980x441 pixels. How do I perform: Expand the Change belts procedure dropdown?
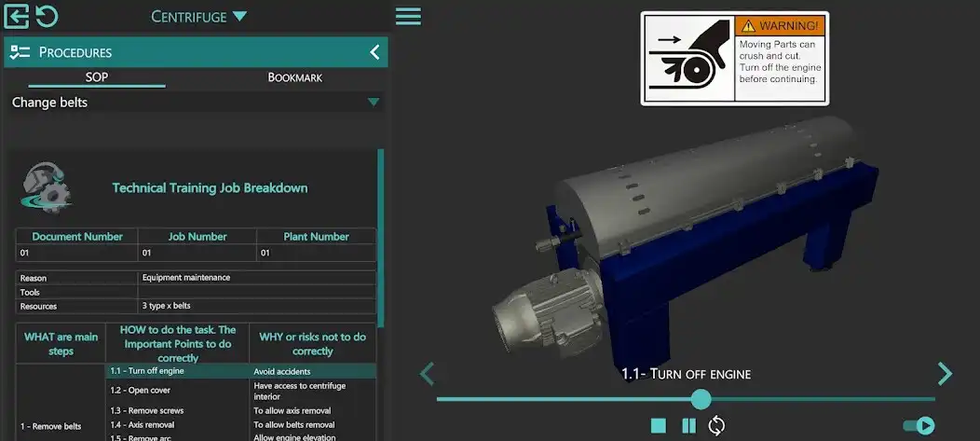click(x=374, y=103)
